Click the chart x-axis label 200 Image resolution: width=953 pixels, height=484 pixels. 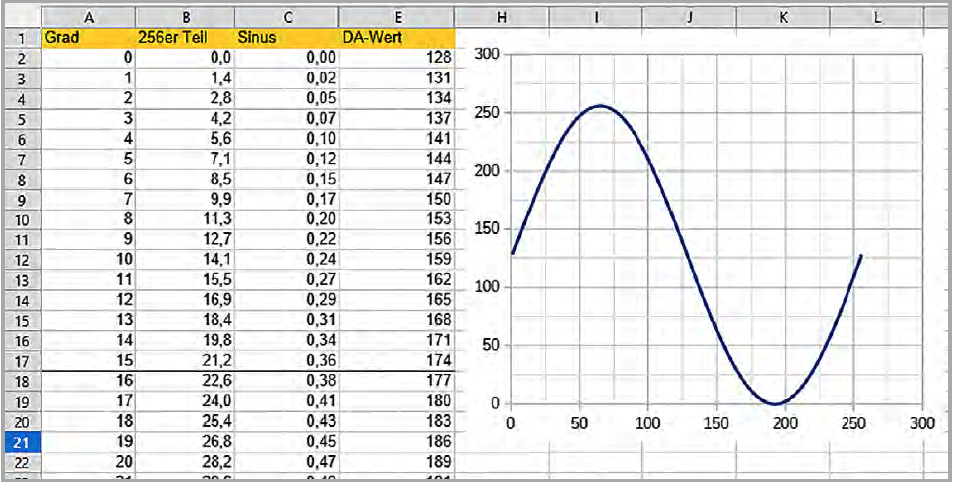tap(785, 422)
